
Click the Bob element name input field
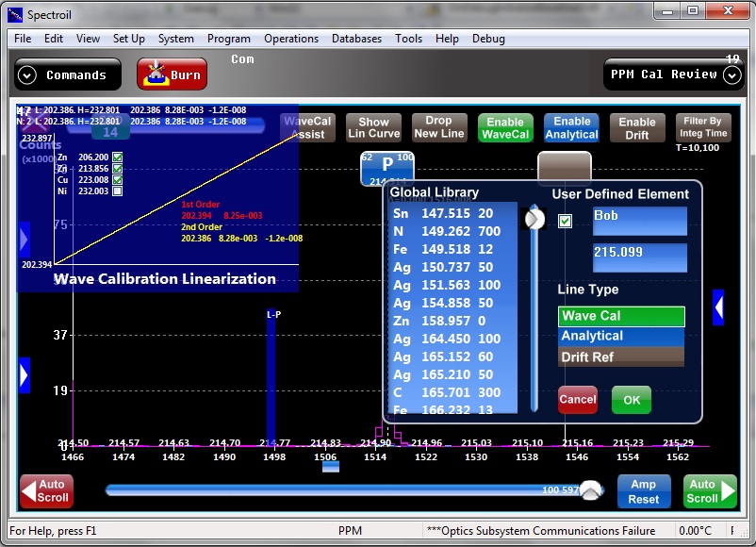pos(639,221)
